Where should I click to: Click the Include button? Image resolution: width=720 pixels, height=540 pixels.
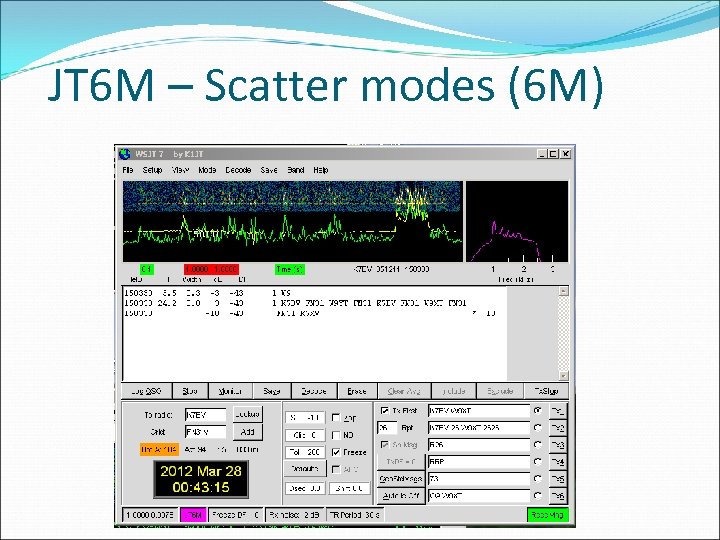454,391
